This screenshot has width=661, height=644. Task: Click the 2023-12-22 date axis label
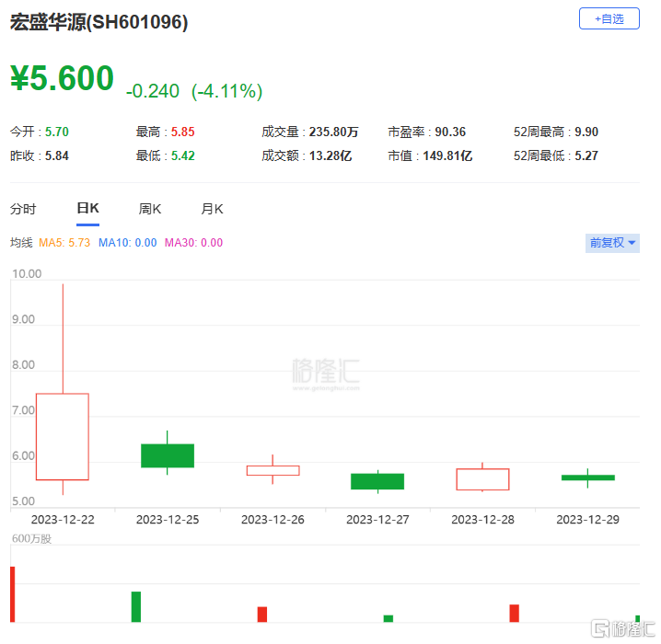63,520
